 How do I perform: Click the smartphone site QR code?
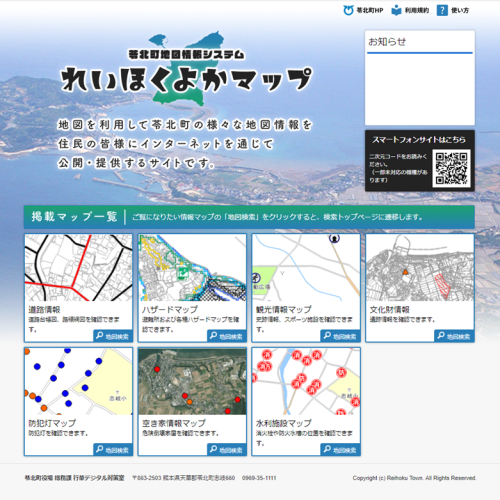(451, 168)
